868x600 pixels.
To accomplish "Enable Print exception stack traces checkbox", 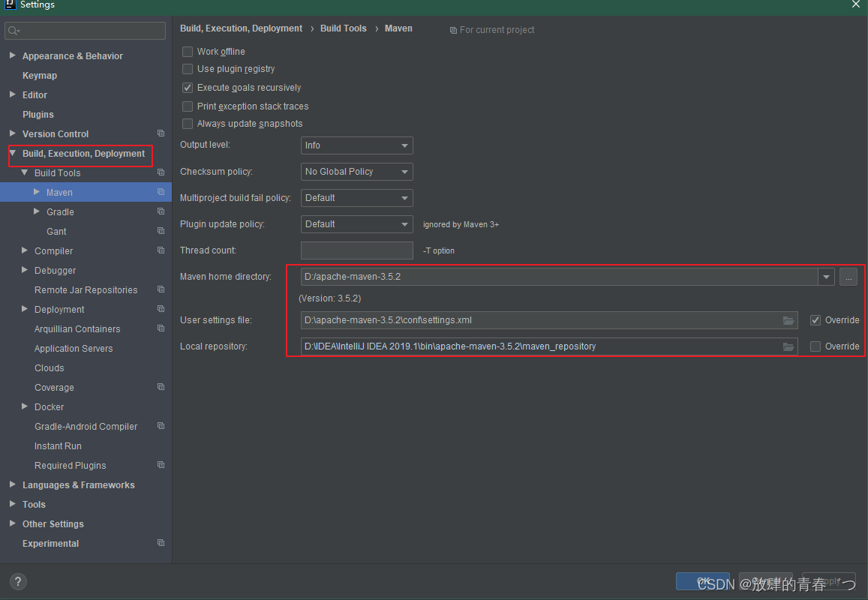I will [x=188, y=106].
